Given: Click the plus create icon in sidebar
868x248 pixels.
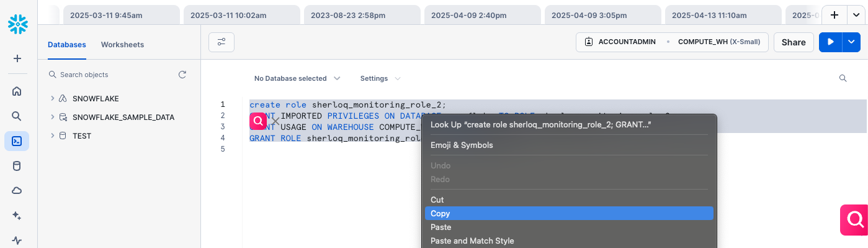Looking at the screenshot, I should (17, 58).
